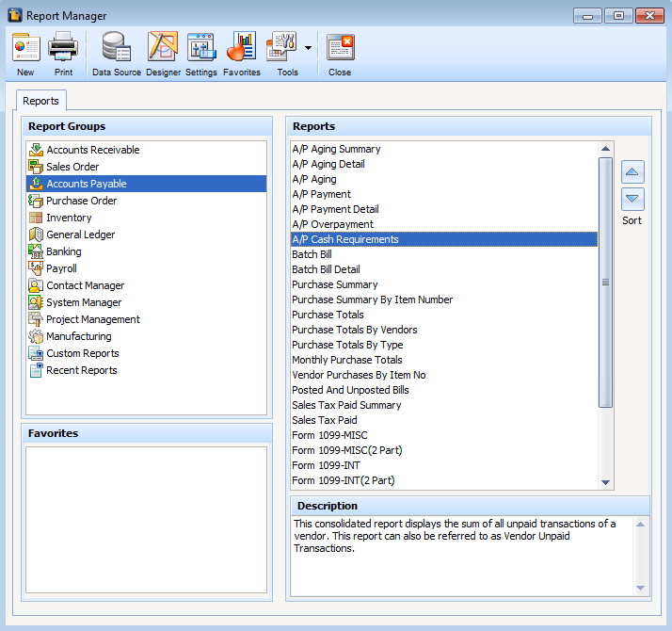672x631 pixels.
Task: Select the A/P Aging Summary report
Action: coord(444,149)
